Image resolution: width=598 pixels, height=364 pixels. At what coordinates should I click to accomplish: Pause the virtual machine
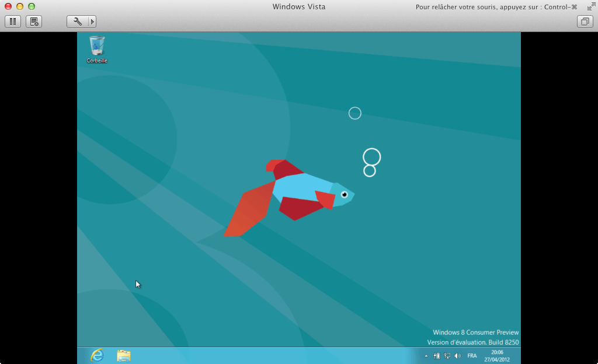[13, 22]
